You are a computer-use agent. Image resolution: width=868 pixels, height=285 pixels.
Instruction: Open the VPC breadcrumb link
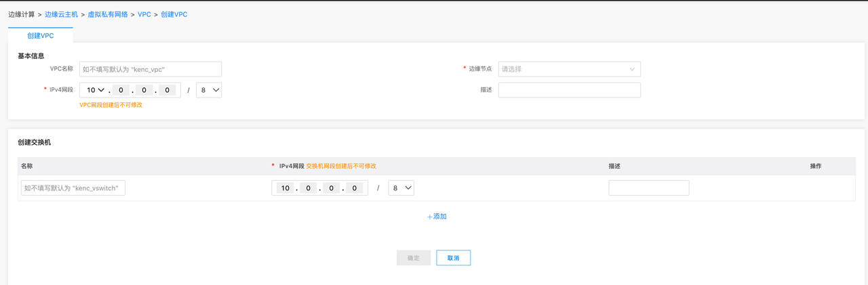144,14
